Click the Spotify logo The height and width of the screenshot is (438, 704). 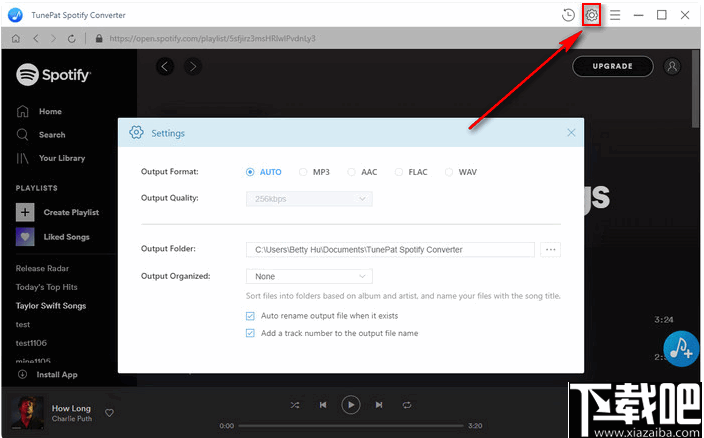[x=53, y=74]
